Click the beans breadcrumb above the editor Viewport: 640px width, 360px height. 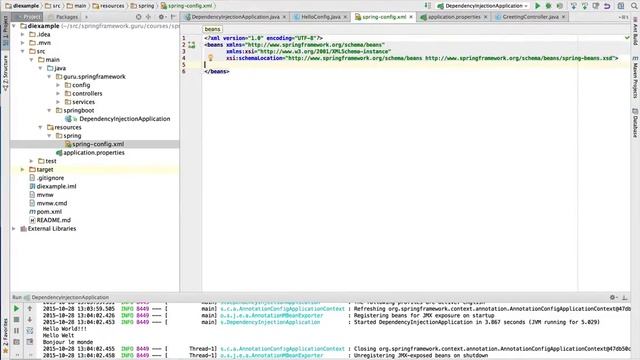click(212, 29)
